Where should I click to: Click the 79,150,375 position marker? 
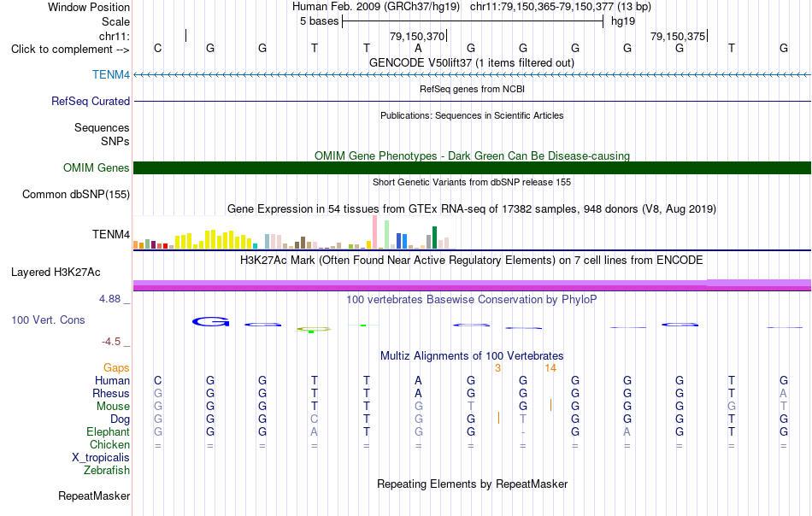tap(679, 36)
